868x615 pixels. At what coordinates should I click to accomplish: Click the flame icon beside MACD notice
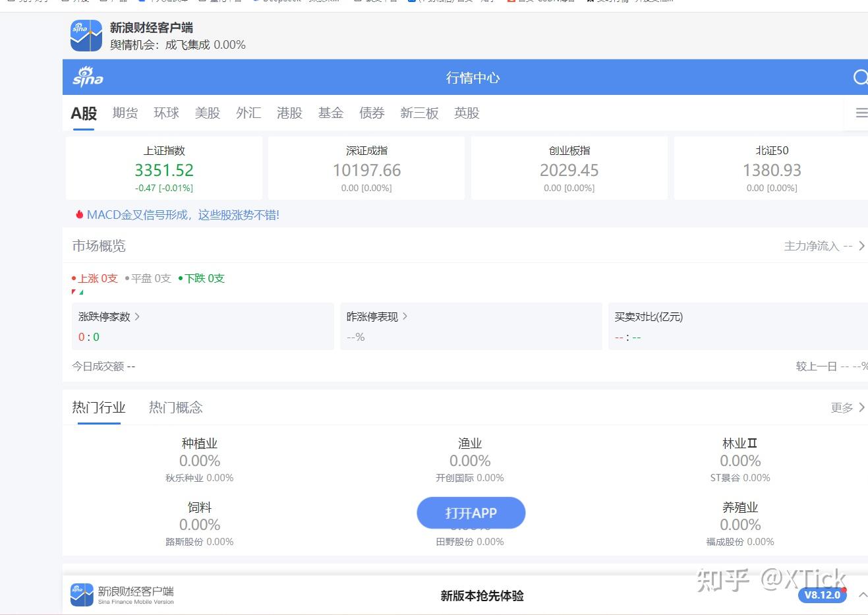(79, 214)
